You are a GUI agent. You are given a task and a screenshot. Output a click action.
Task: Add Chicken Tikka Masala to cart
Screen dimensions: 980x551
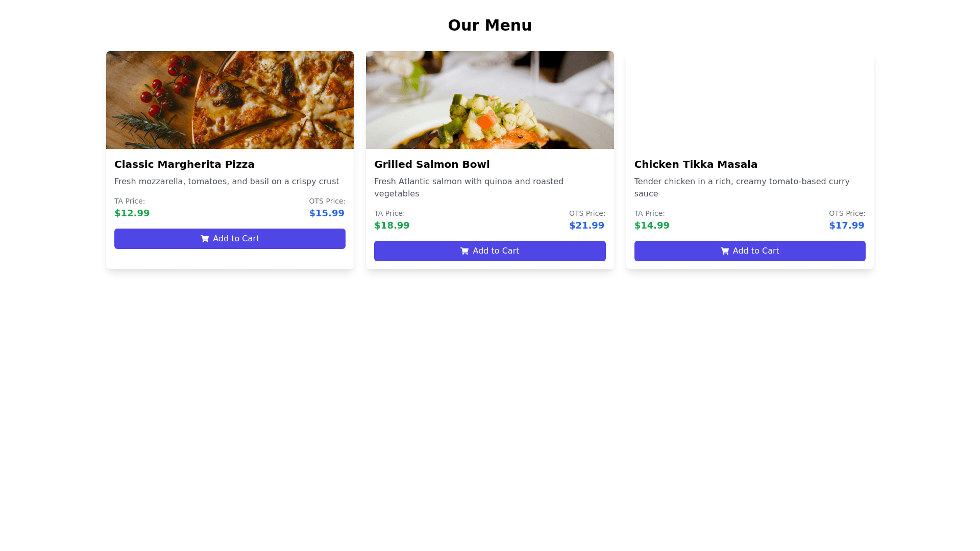[x=749, y=251]
